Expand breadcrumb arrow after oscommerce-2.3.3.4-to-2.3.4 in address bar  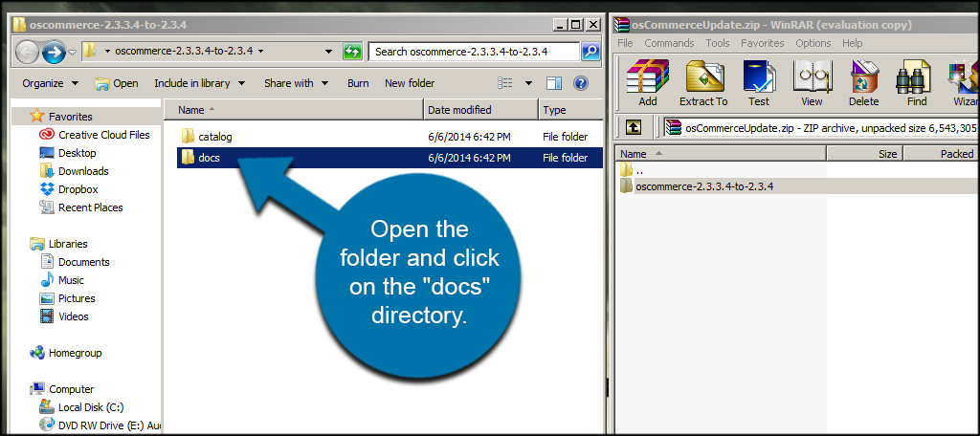point(260,52)
